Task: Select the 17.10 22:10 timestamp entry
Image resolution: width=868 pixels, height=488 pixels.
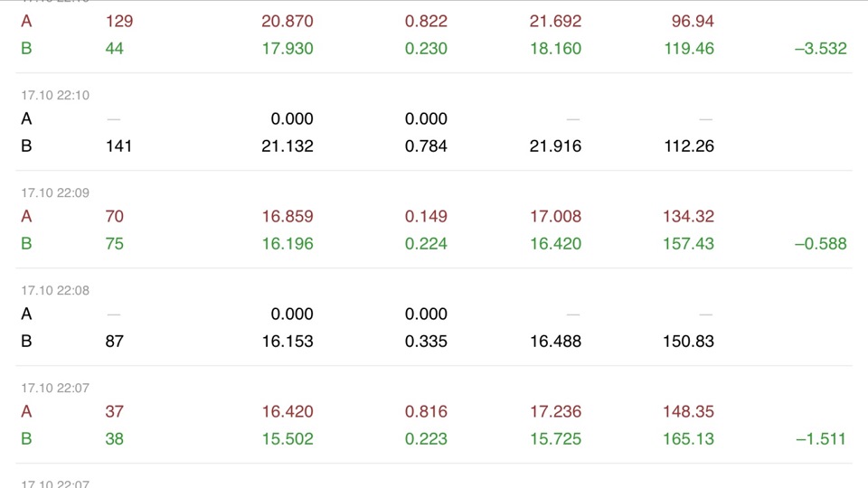Action: click(55, 95)
